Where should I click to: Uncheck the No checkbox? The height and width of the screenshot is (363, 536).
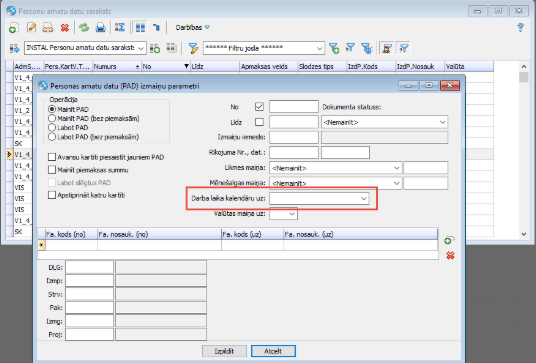(x=259, y=107)
